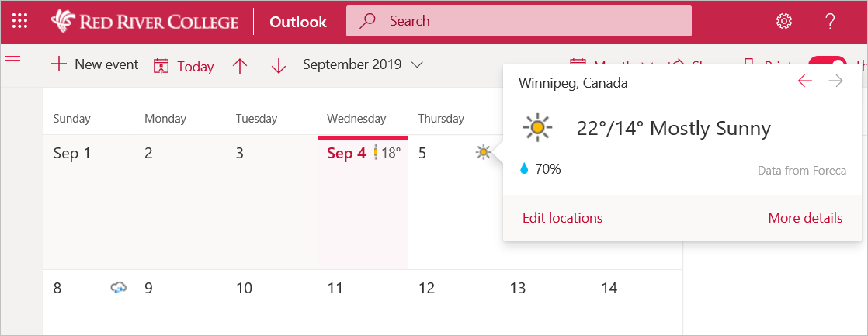Viewport: 868px width, 336px height.
Task: Click the Help question mark icon
Action: [x=830, y=21]
